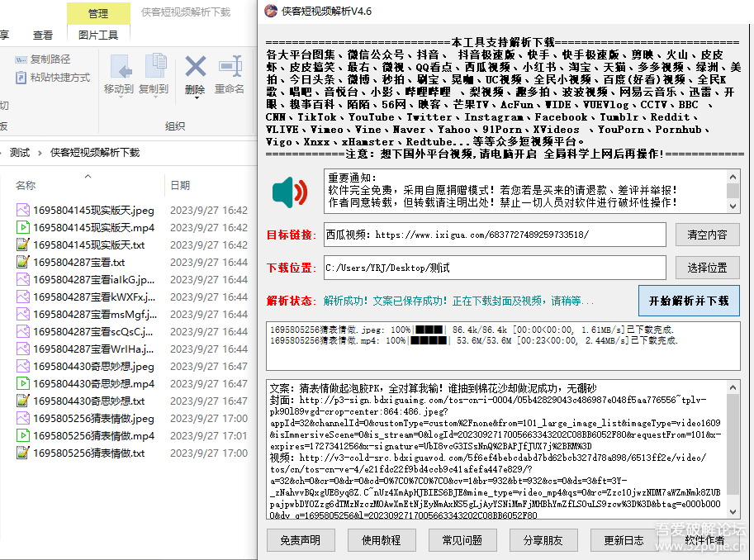Click the 侠客短视频解析下载 breadcrumb folder
This screenshot has width=754, height=560.
coord(95,153)
